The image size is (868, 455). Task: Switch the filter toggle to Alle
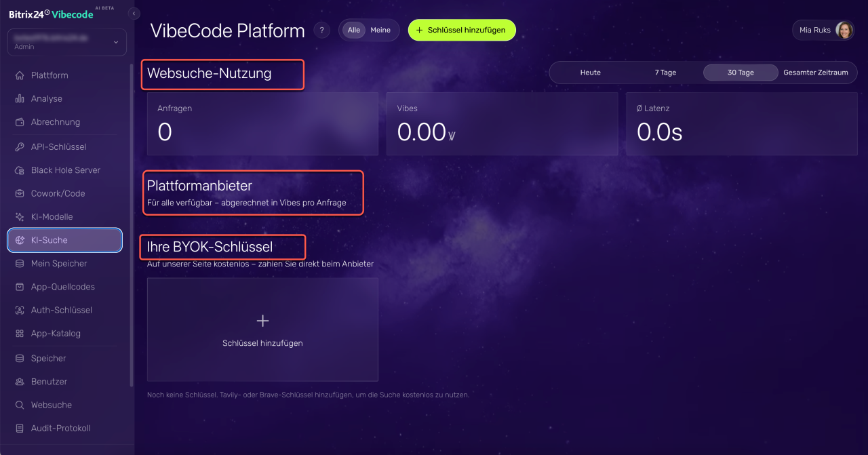[x=354, y=31]
